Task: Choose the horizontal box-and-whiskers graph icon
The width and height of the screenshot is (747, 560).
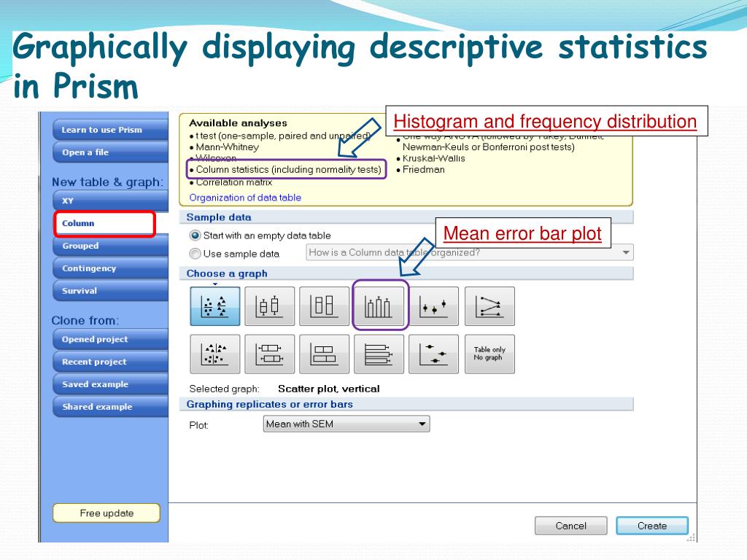Action: 270,354
